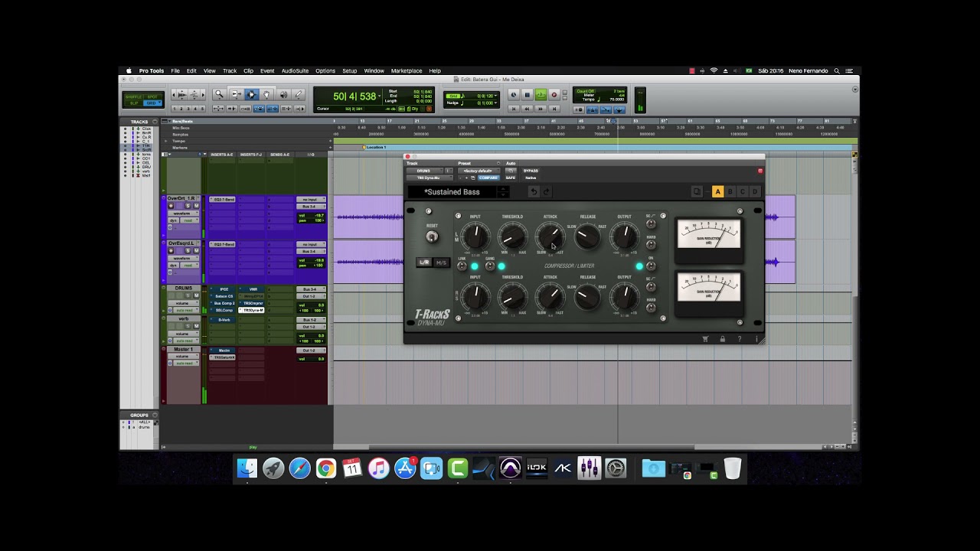Select L/R processing mode
The height and width of the screenshot is (551, 980).
tap(424, 262)
